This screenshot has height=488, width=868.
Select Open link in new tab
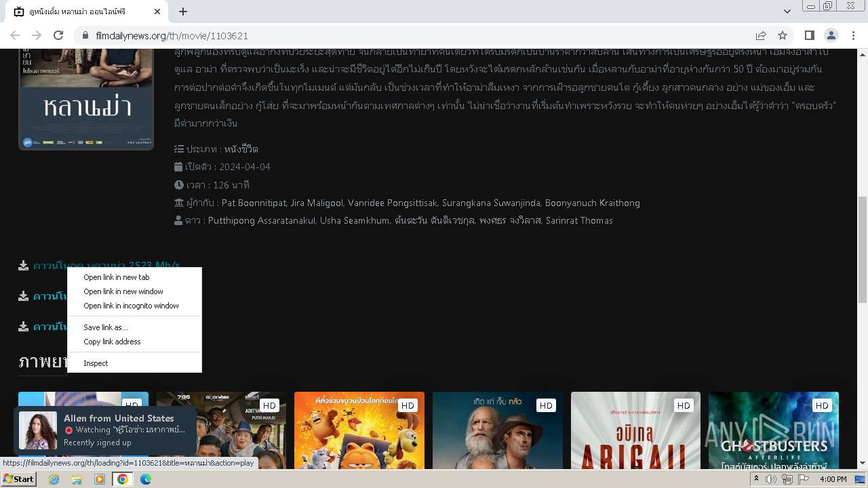point(134,277)
